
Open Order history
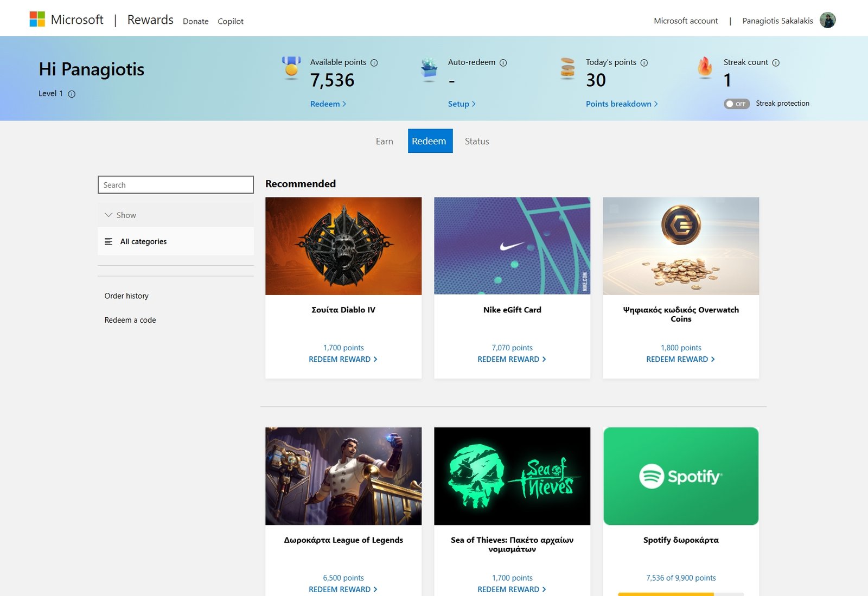pos(126,296)
